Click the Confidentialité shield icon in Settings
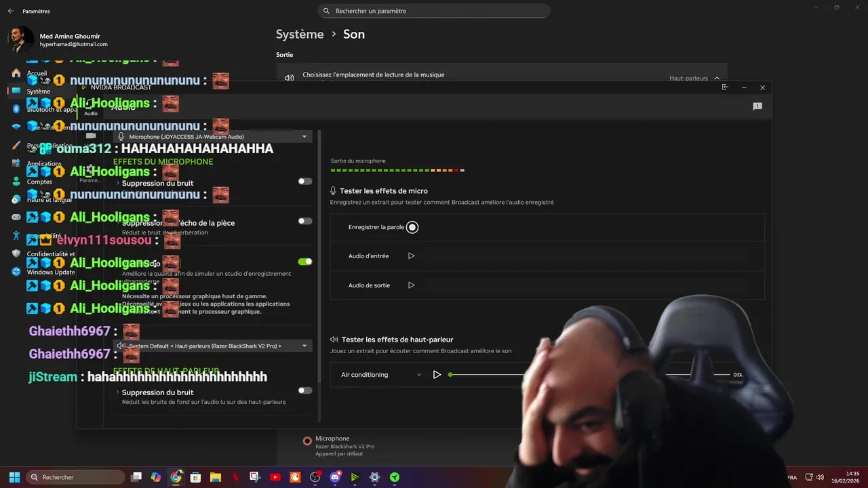Image resolution: width=868 pixels, height=488 pixels. point(16,253)
